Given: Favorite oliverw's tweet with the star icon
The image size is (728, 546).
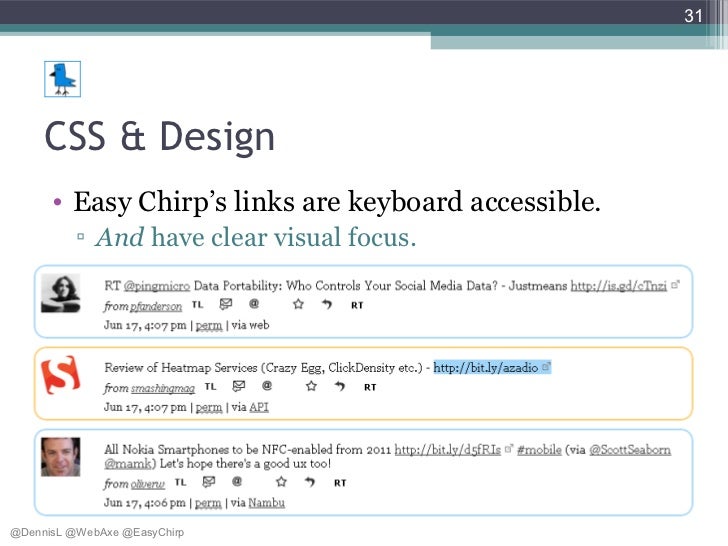Looking at the screenshot, I should [281, 481].
